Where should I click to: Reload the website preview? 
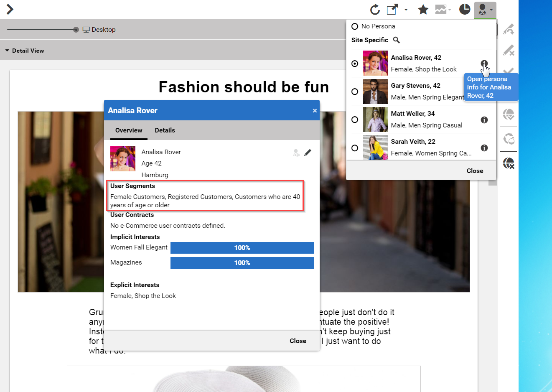375,9
